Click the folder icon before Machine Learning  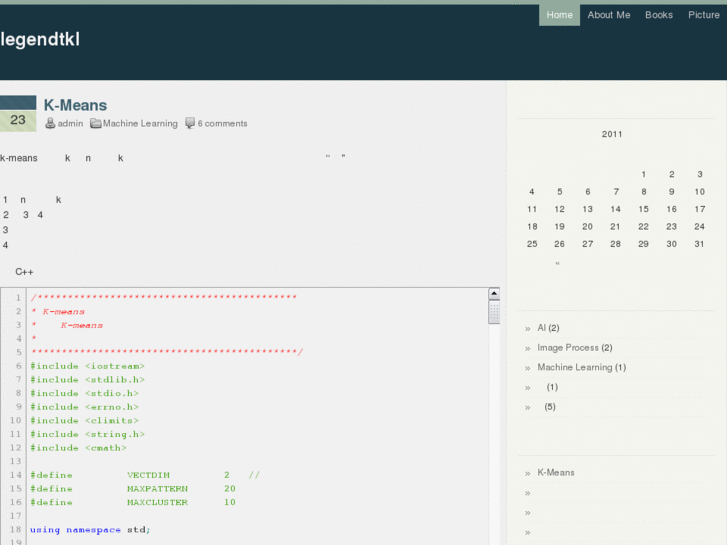point(96,124)
